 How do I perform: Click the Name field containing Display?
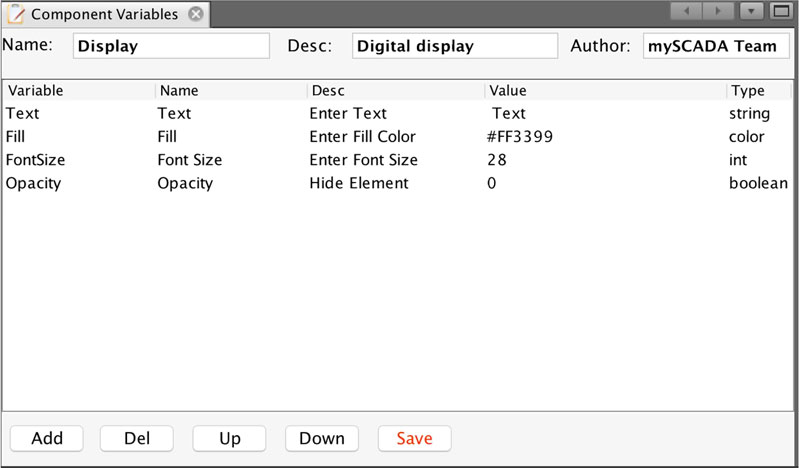coord(171,46)
